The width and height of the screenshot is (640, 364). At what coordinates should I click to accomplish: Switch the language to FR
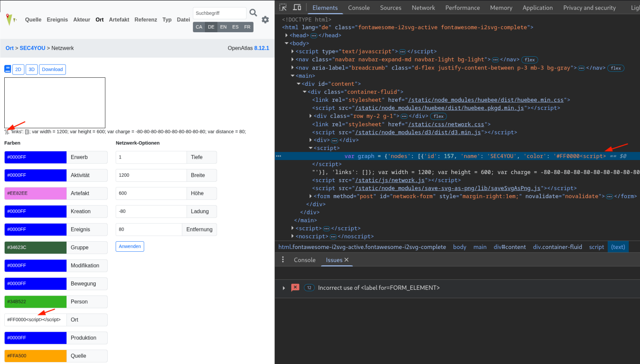click(247, 27)
